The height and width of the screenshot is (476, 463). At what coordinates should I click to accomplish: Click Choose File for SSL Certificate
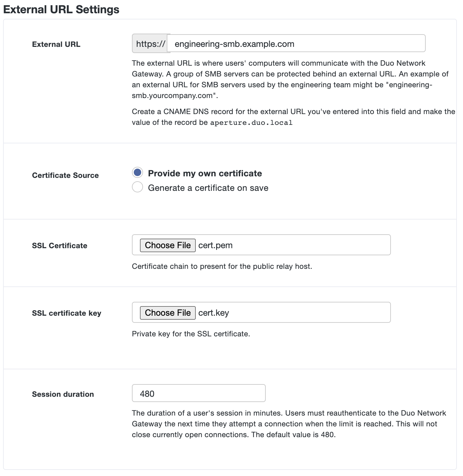(167, 245)
